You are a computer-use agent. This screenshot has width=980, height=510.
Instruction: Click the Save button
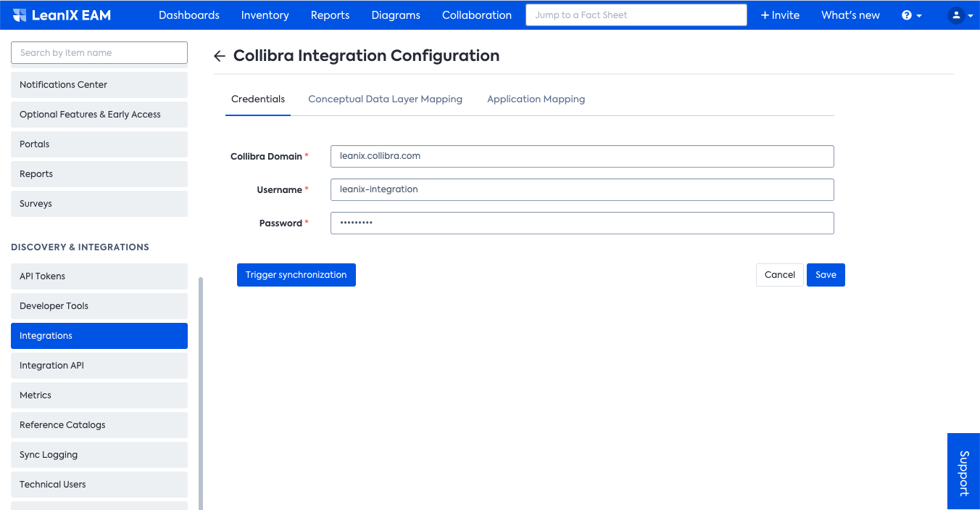826,275
